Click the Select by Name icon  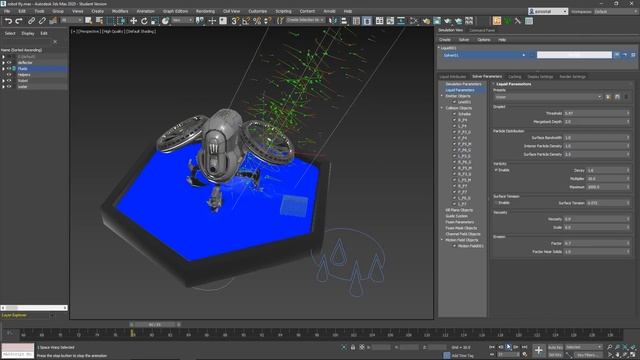(99, 21)
